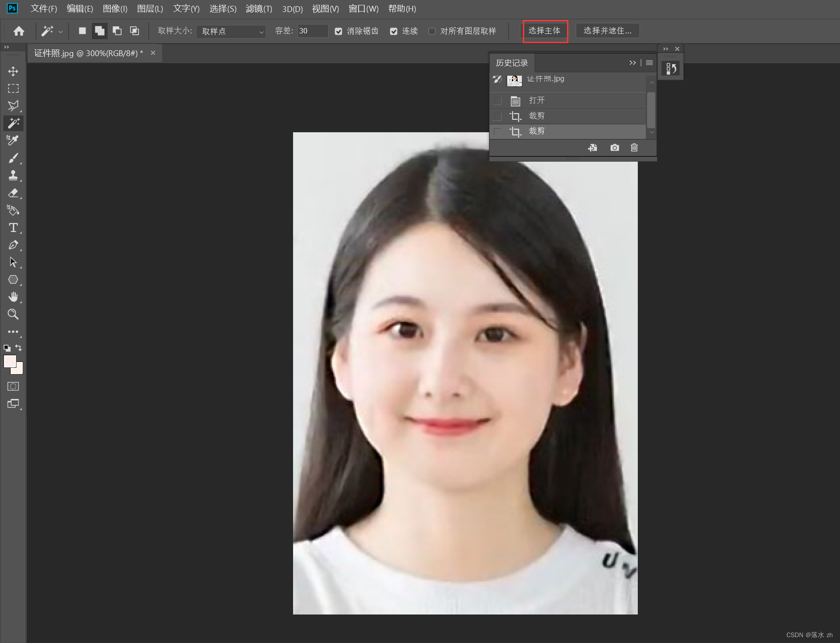Select the Horizontal Type tool
This screenshot has width=840, height=643.
[x=13, y=228]
